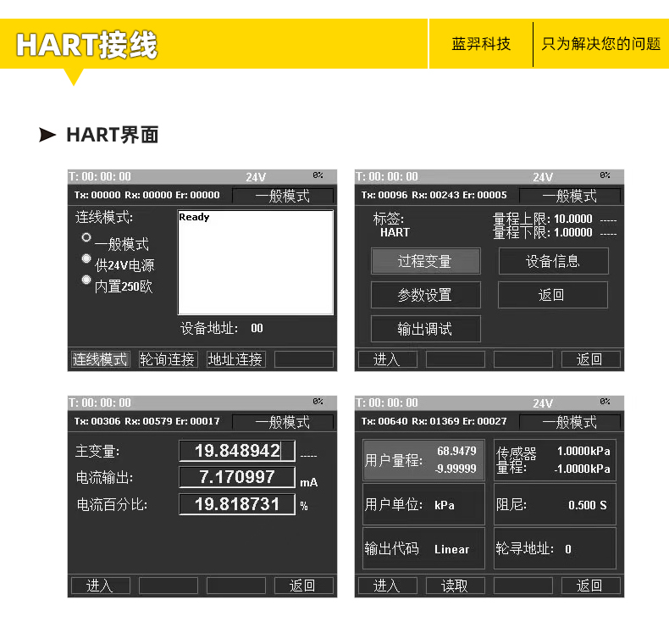Open the 过程变量 menu button
The height and width of the screenshot is (644, 669).
(x=425, y=261)
